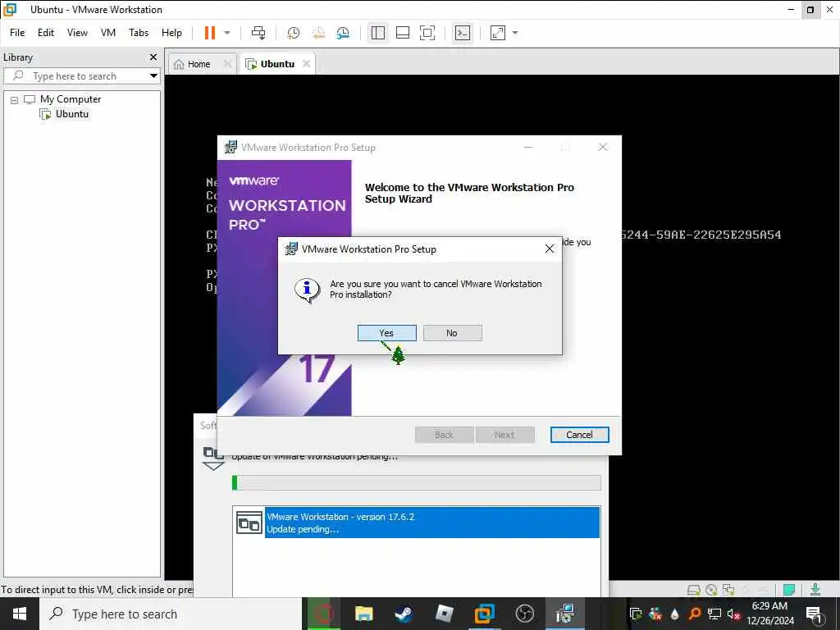The width and height of the screenshot is (840, 630).
Task: Collapse the My Computer tree node
Action: tap(15, 99)
